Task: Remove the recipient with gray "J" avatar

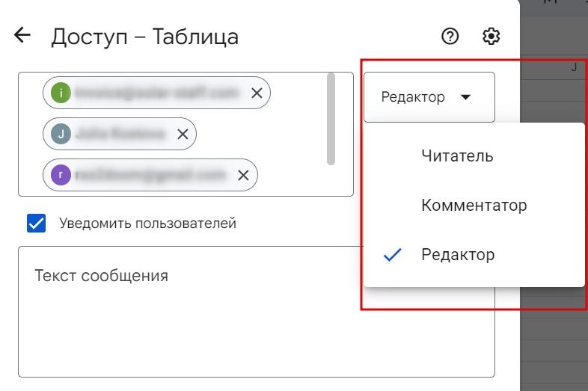Action: click(x=183, y=135)
